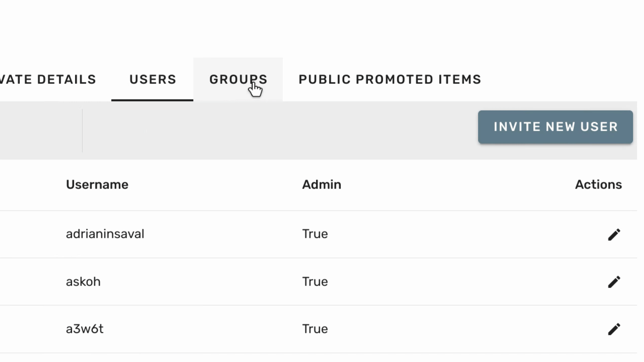This screenshot has width=644, height=362.
Task: Go to the Private Details tab
Action: click(x=48, y=79)
